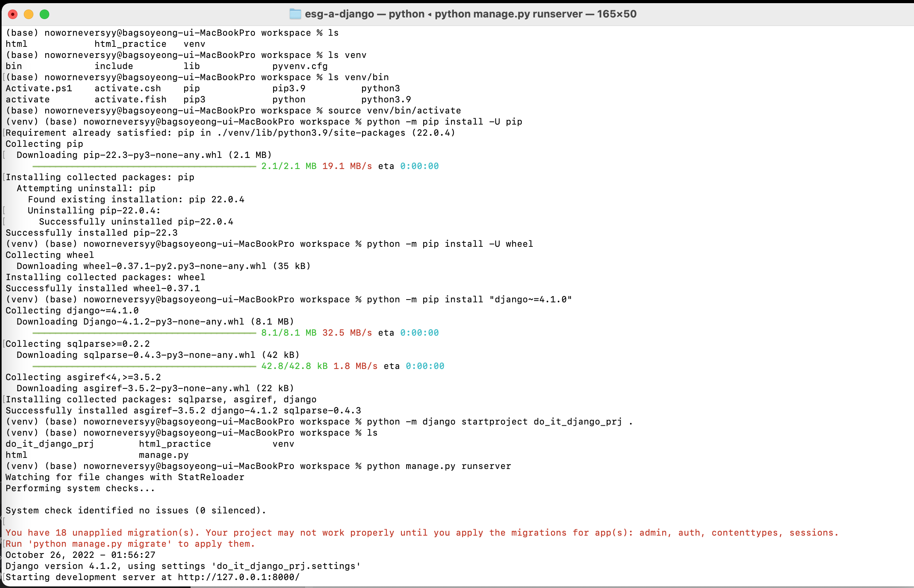
Task: Click the line 'Collecting asgiref<4,>=3.5.2'
Action: 83,377
